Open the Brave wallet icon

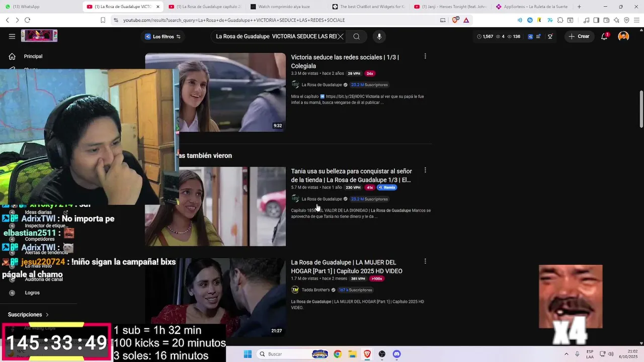tap(606, 20)
